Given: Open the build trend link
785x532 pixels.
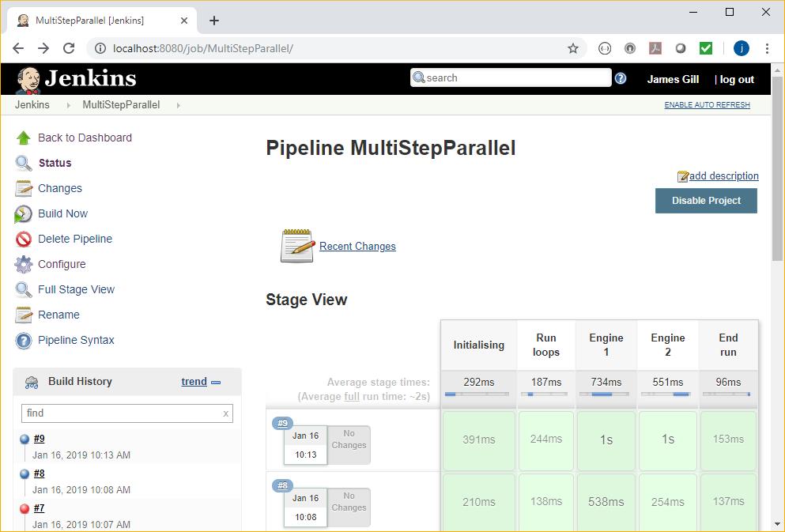Looking at the screenshot, I should [x=194, y=382].
